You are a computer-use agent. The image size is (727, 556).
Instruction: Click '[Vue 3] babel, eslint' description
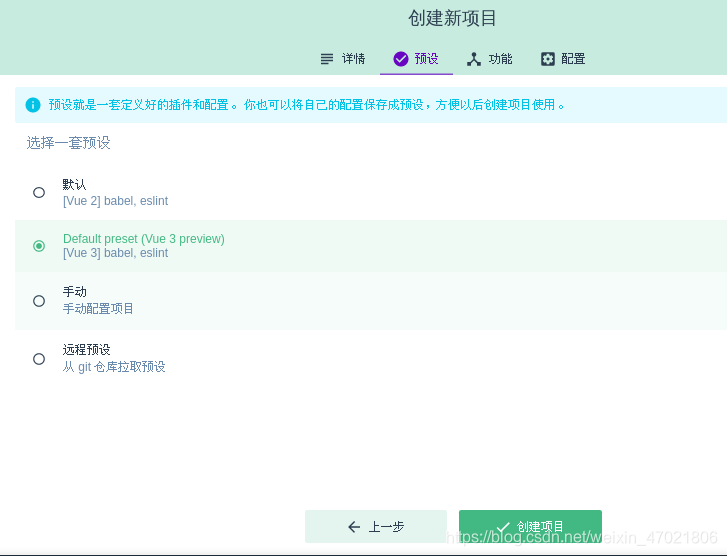pyautogui.click(x=115, y=253)
